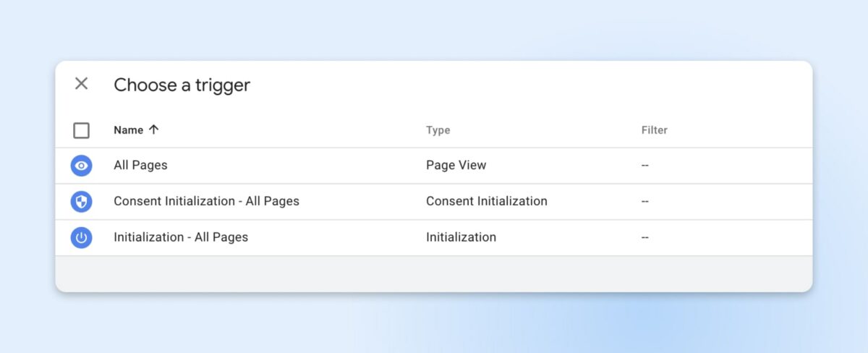868x353 pixels.
Task: Click the Consent Initialization type cell
Action: (x=486, y=201)
